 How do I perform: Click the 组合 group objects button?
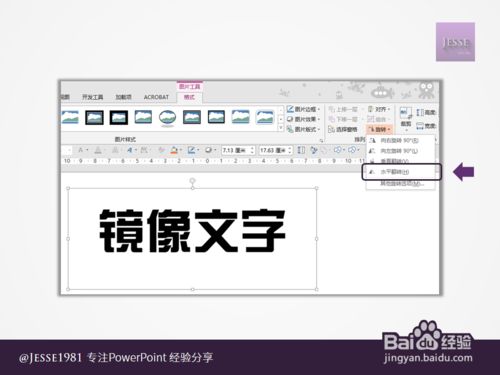pyautogui.click(x=378, y=119)
